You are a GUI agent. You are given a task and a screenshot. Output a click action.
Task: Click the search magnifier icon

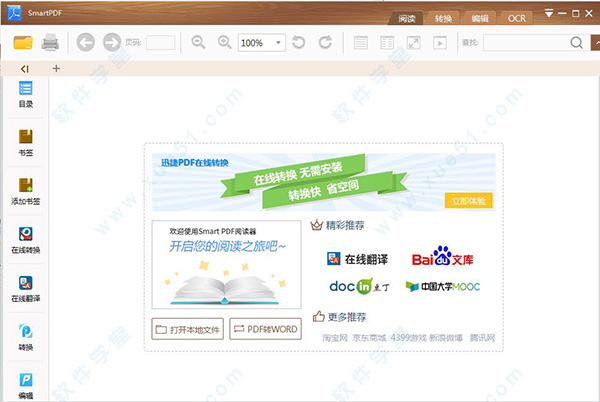[x=576, y=42]
